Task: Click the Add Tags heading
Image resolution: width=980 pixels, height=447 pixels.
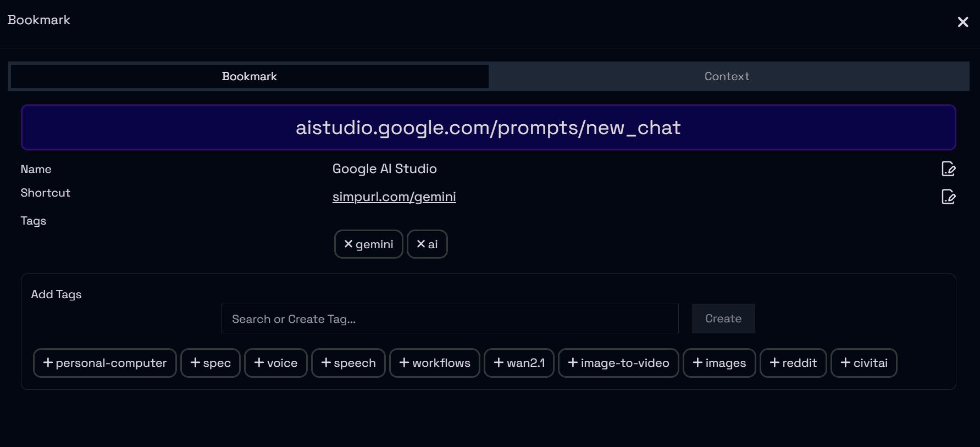Action: point(56,294)
